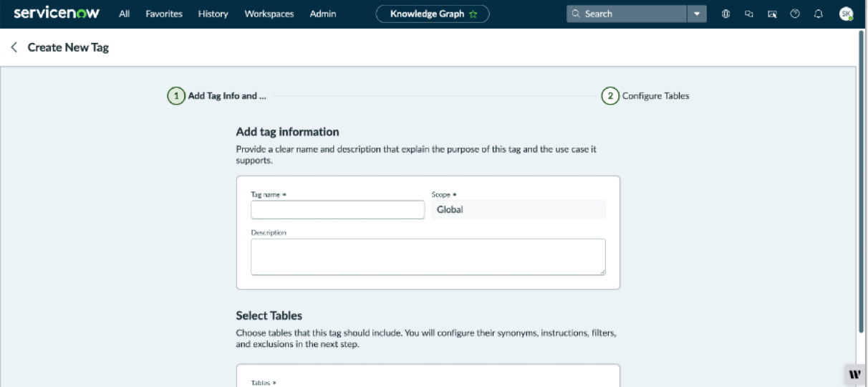Click the Create New Tag heading
Screen dimensions: 868x387
pos(68,47)
